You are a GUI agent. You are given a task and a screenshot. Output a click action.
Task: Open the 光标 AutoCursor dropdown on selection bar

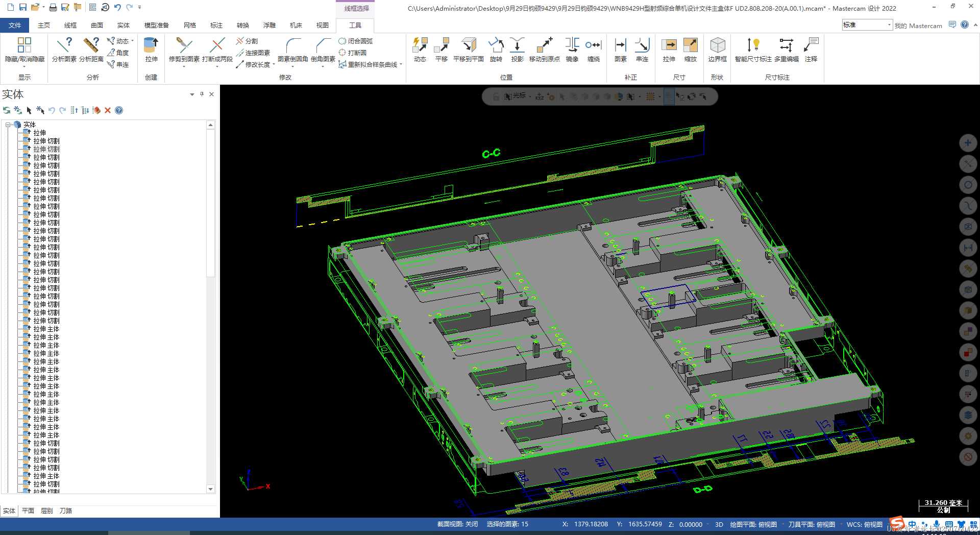[530, 96]
